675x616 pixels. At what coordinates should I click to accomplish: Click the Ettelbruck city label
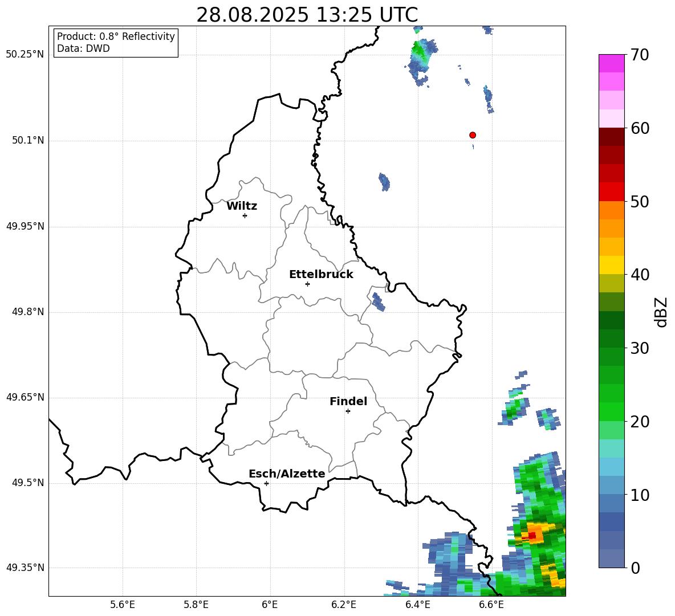pyautogui.click(x=321, y=275)
